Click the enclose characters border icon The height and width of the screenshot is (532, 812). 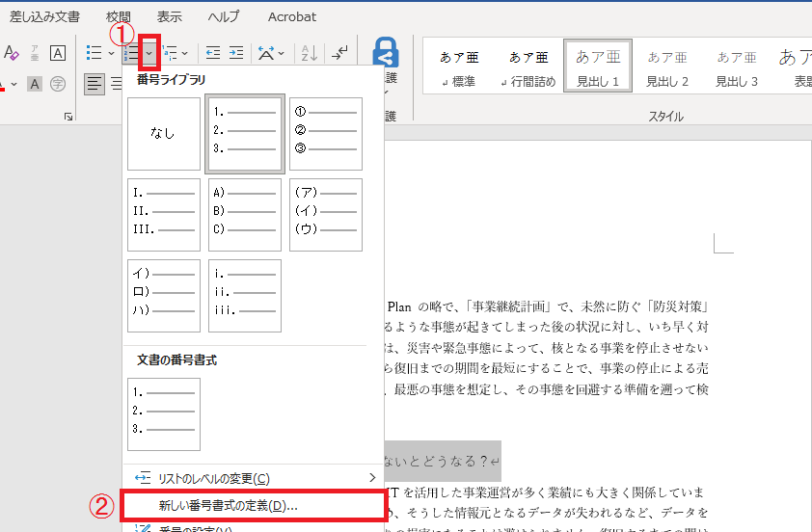(58, 52)
